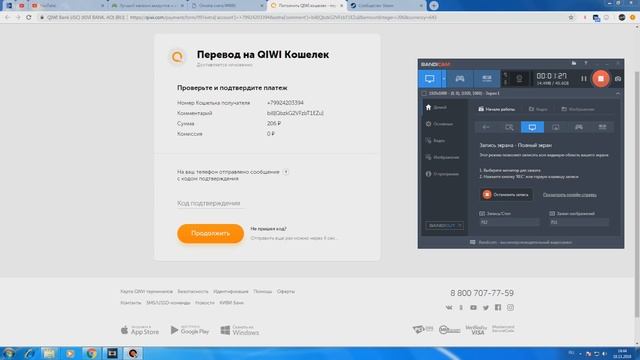Click the info icon beside the confirmation message
Screen dimensions: 640x360
286,172
